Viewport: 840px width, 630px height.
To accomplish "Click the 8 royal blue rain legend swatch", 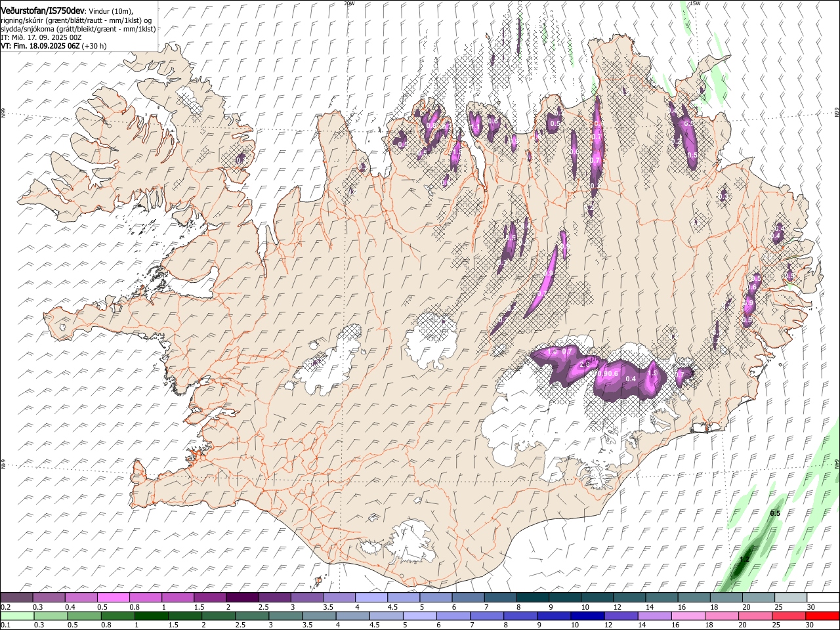I will [x=520, y=616].
